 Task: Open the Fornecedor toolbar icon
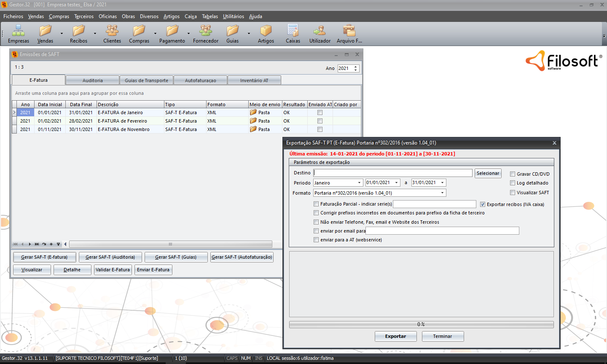click(x=206, y=31)
